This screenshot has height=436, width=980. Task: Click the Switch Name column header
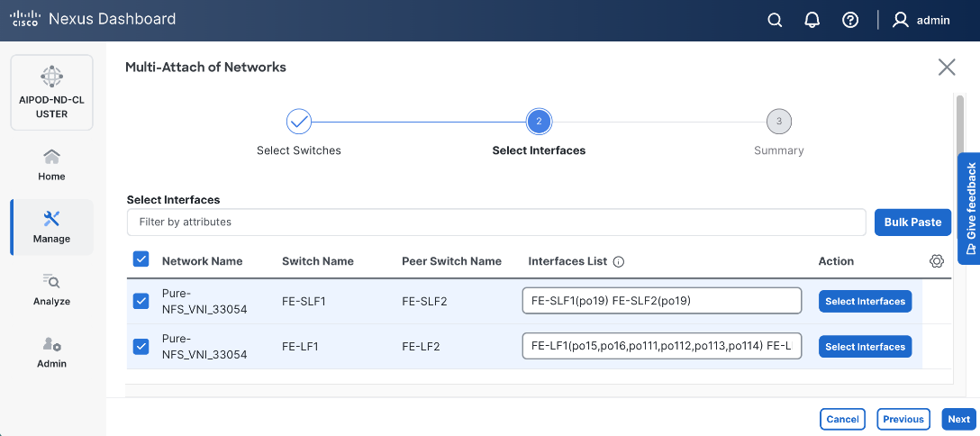click(317, 261)
